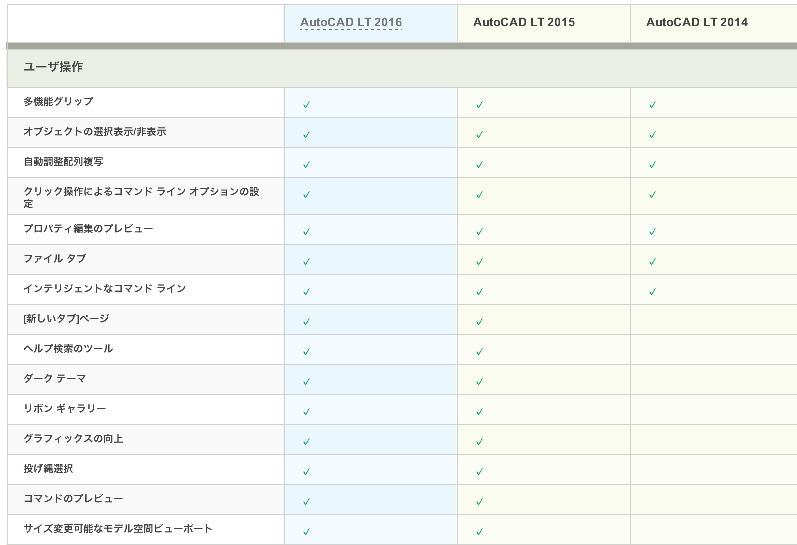Screen dimensions: 797x545
Task: Click インテリジェントなコマンド ライン checkmark under LT 2015
Action: coord(479,292)
